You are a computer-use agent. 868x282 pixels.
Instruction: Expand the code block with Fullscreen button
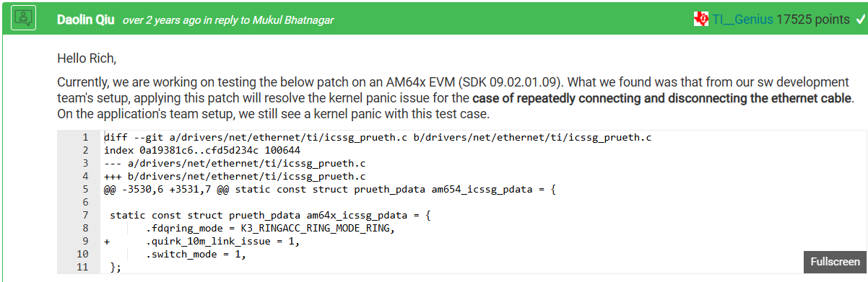click(x=835, y=262)
